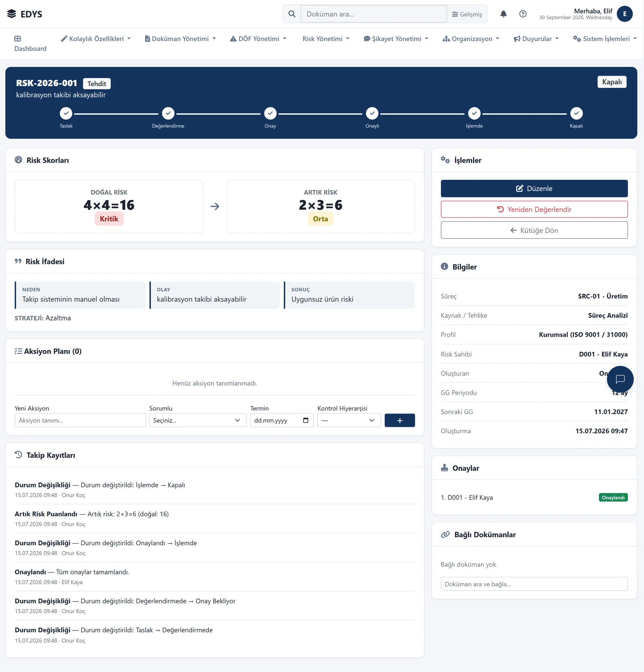
Task: Expand the Risk Yönetimi menu
Action: pos(326,39)
